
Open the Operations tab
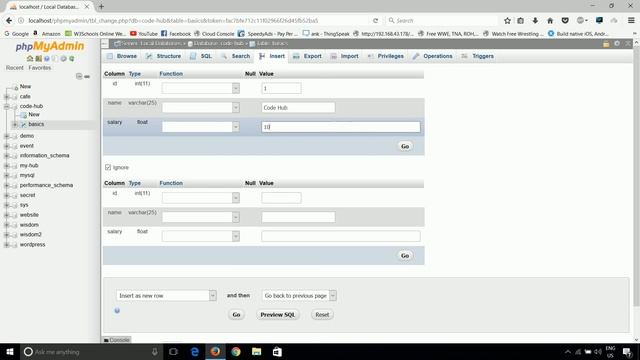[x=433, y=56]
